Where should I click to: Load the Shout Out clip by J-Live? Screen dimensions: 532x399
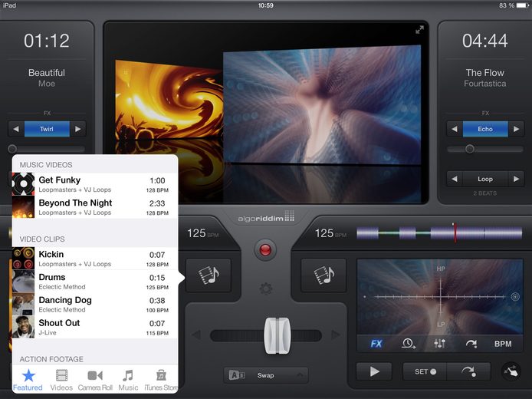[95, 327]
